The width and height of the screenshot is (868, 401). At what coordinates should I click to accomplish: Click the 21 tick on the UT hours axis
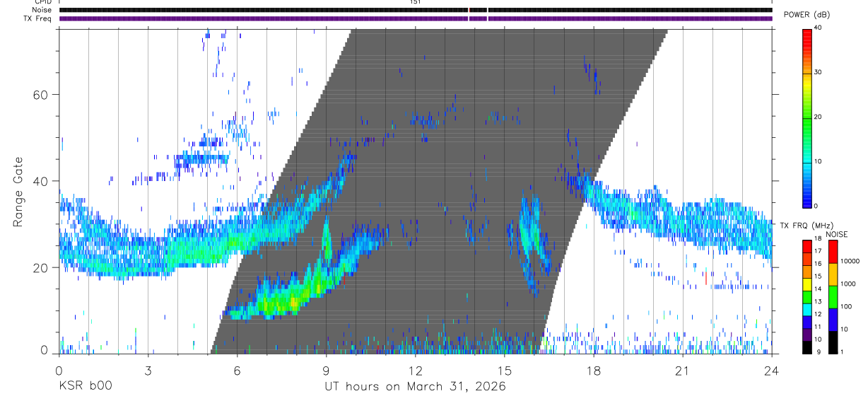683,369
